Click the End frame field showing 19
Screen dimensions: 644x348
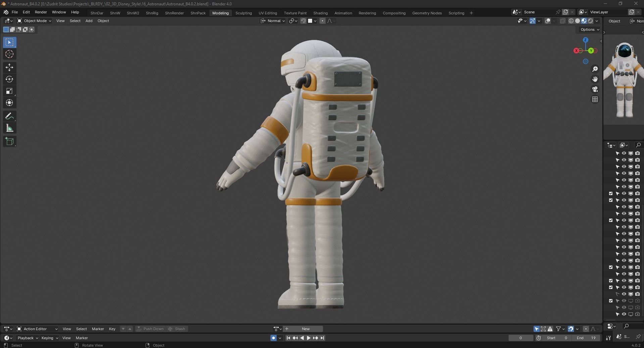pyautogui.click(x=586, y=338)
